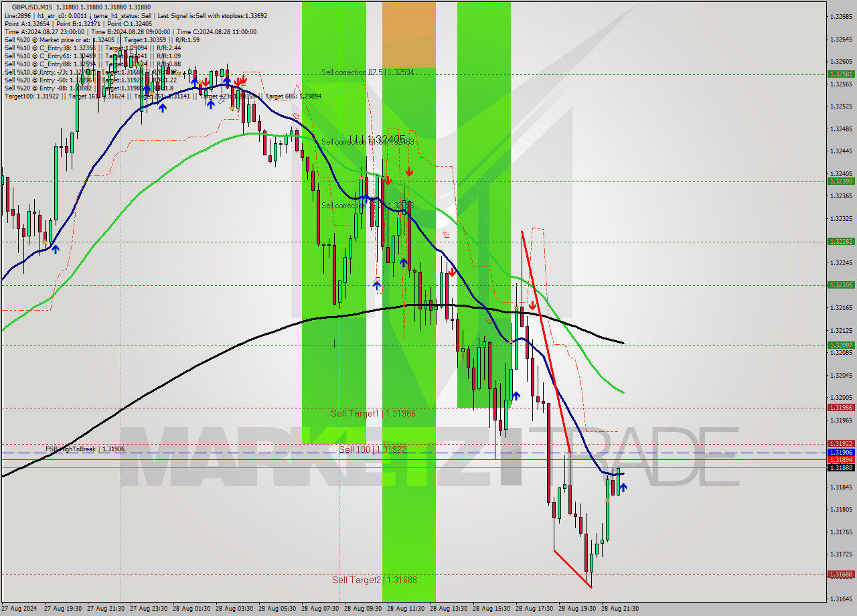
Task: Click the 1.32245 price scale value
Action: coord(841,262)
